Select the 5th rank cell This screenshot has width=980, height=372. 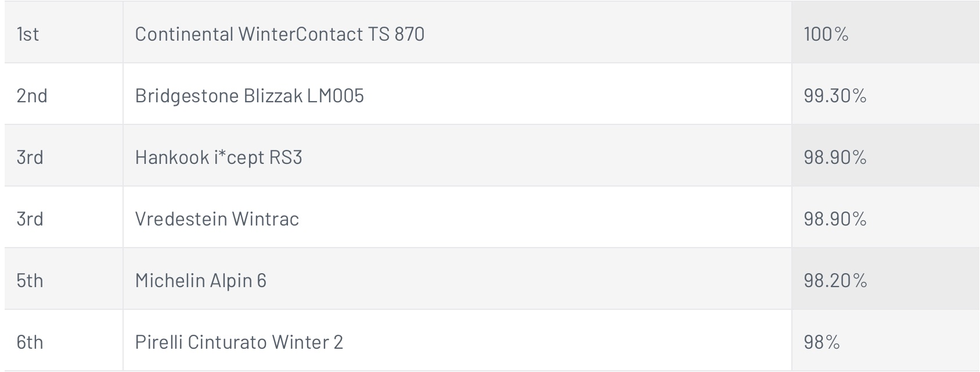click(64, 279)
